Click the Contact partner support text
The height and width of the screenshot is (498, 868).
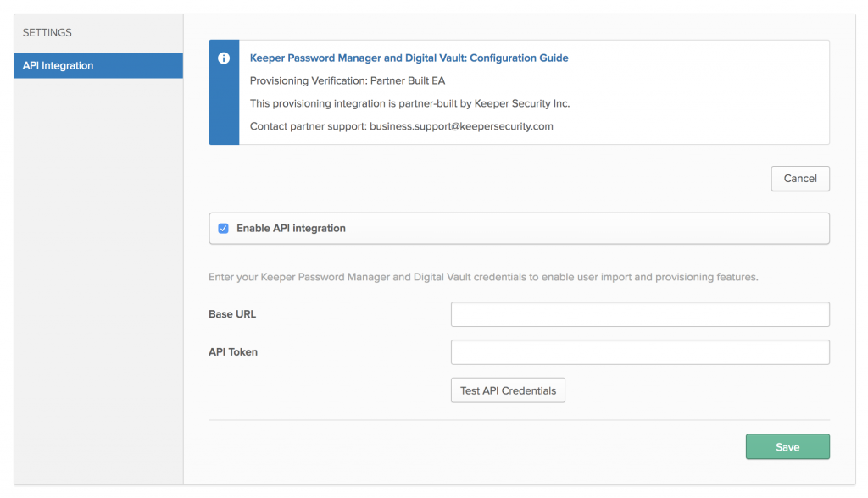309,126
